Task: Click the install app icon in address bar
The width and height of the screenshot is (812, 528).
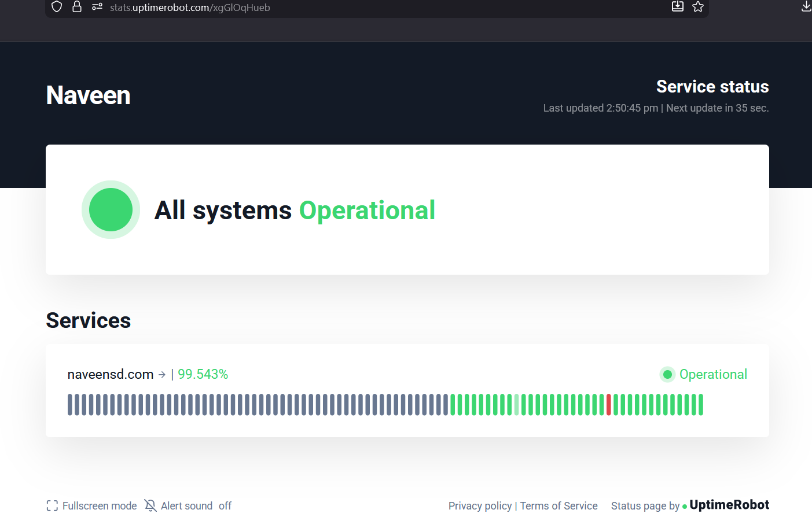Action: pyautogui.click(x=677, y=7)
